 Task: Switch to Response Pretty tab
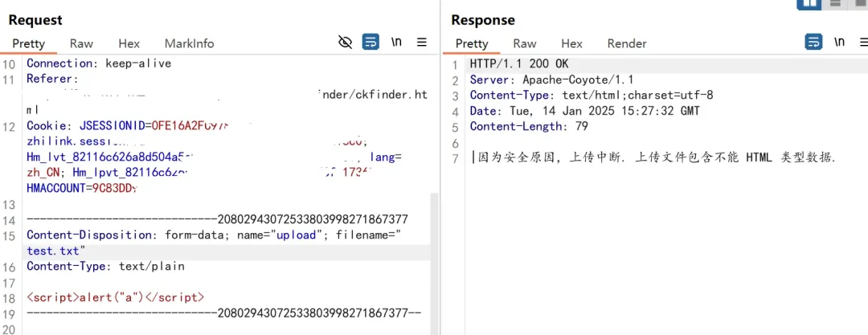point(472,43)
